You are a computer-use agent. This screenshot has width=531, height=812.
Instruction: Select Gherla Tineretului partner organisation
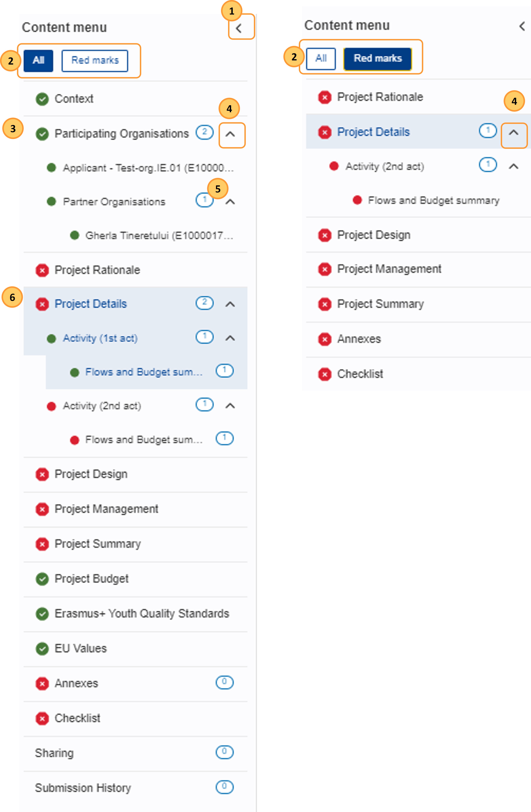click(x=159, y=236)
